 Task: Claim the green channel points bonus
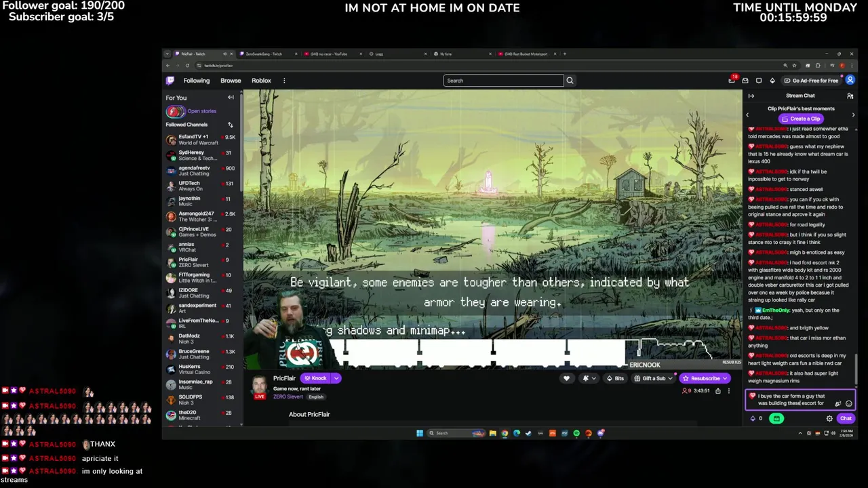pyautogui.click(x=776, y=419)
